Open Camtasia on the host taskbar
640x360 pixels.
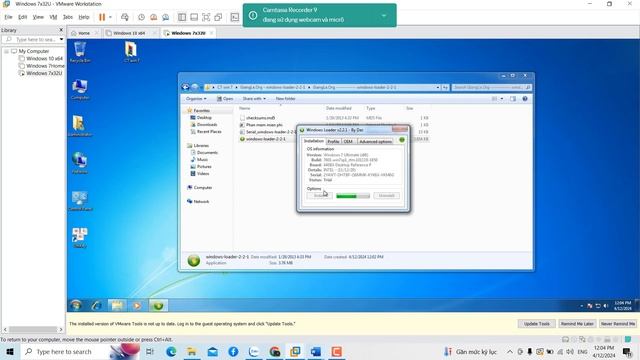pos(337,351)
